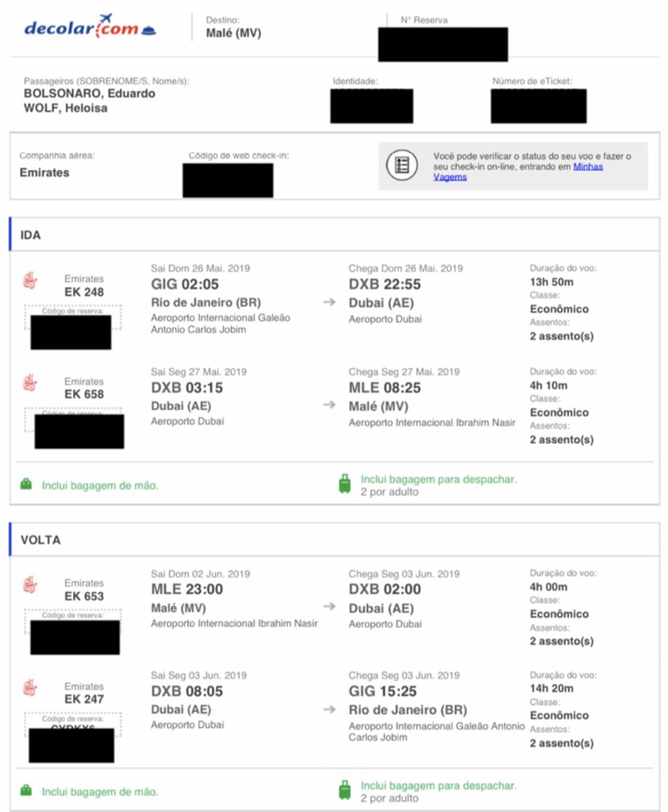Screen dimensions: 668x812
Task: Click departure time MLE 23:00
Action: pos(187,589)
